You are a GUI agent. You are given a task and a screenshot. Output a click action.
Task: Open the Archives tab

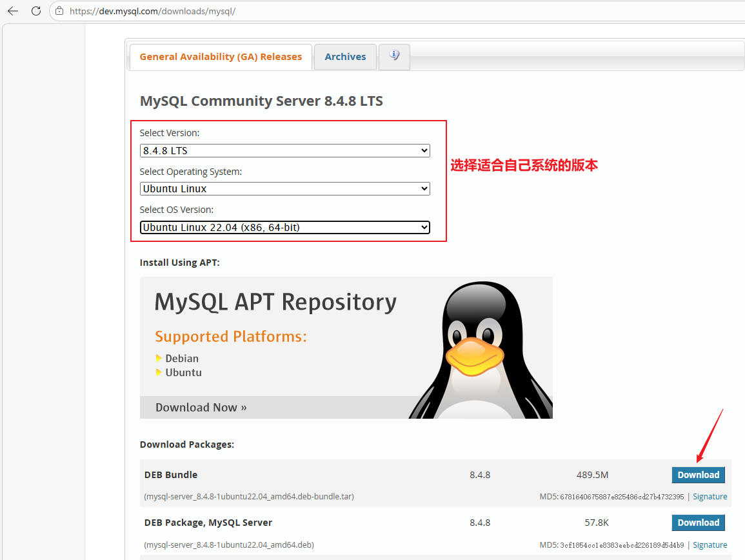[x=346, y=57]
